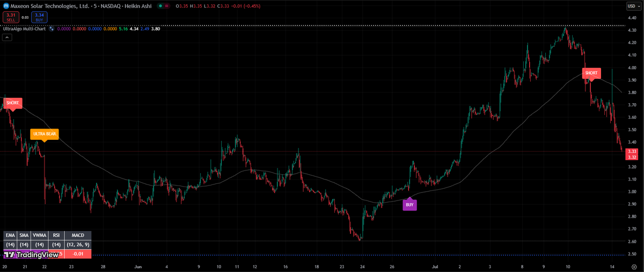Click the SMA header cell in table

(24, 235)
